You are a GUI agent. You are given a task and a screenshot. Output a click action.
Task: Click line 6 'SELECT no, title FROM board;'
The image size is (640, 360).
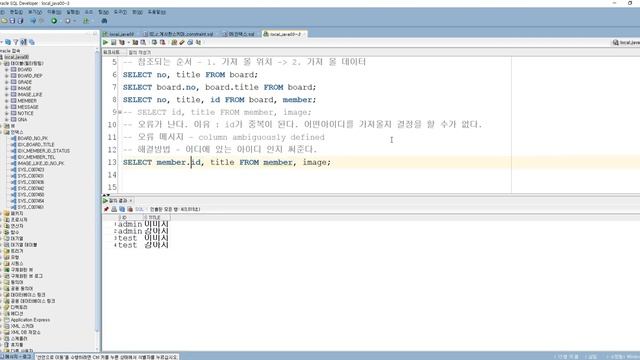[x=191, y=75]
